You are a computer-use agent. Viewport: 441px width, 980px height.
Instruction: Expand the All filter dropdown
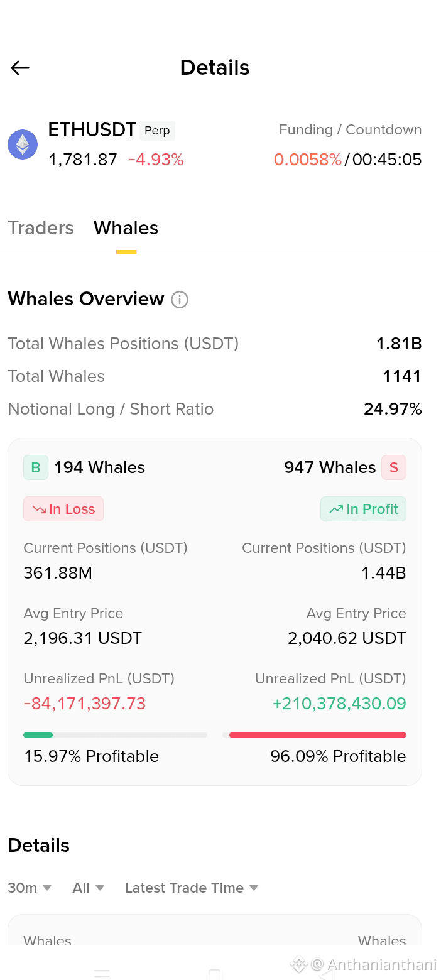pos(88,888)
